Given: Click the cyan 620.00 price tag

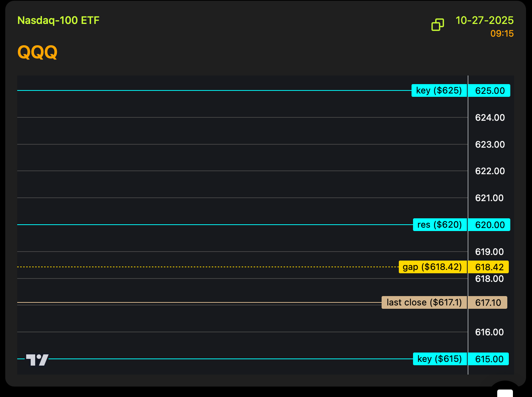Looking at the screenshot, I should pyautogui.click(x=489, y=225).
